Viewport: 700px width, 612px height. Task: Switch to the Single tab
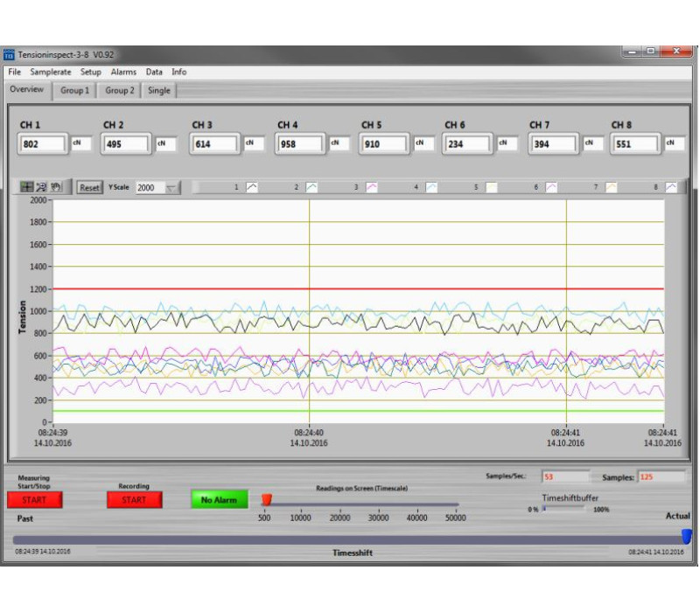click(x=159, y=91)
